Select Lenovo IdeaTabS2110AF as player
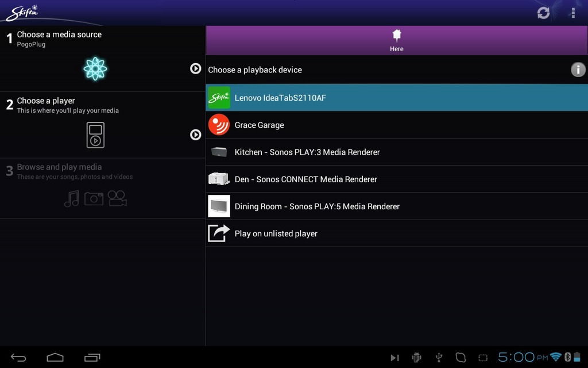Image resolution: width=588 pixels, height=368 pixels. 397,98
